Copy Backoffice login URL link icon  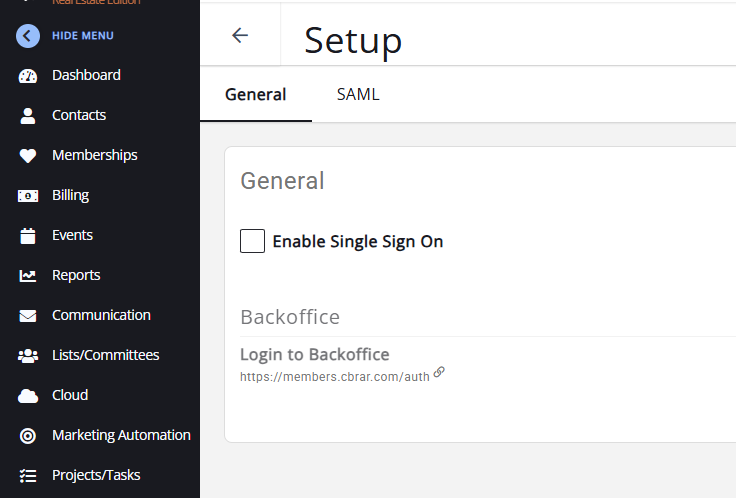(439, 372)
